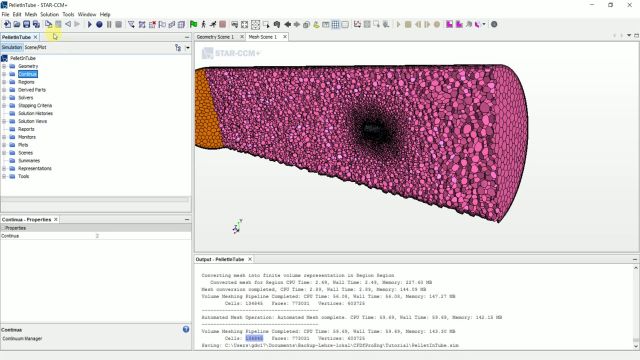Select the Scene/Plot tab

(x=36, y=47)
